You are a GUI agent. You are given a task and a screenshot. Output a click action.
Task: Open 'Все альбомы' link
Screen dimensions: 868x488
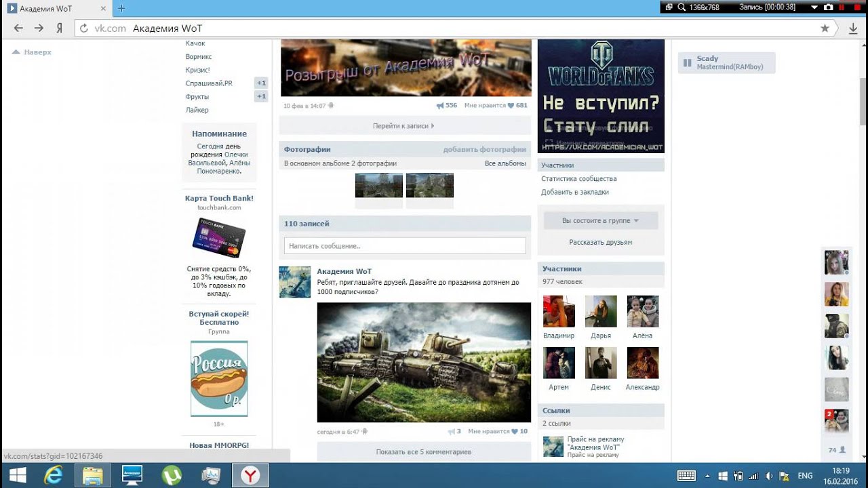tap(505, 163)
